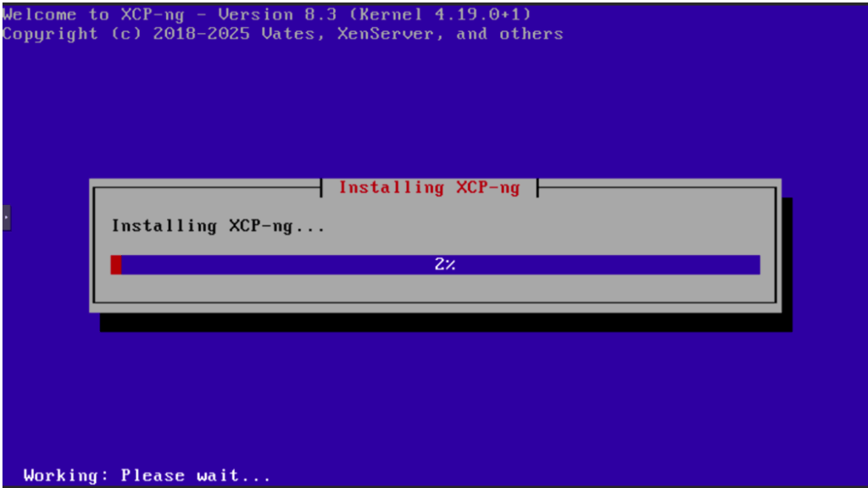The height and width of the screenshot is (488, 868).
Task: Click the unfilled blue progress bar area
Action: (441, 264)
